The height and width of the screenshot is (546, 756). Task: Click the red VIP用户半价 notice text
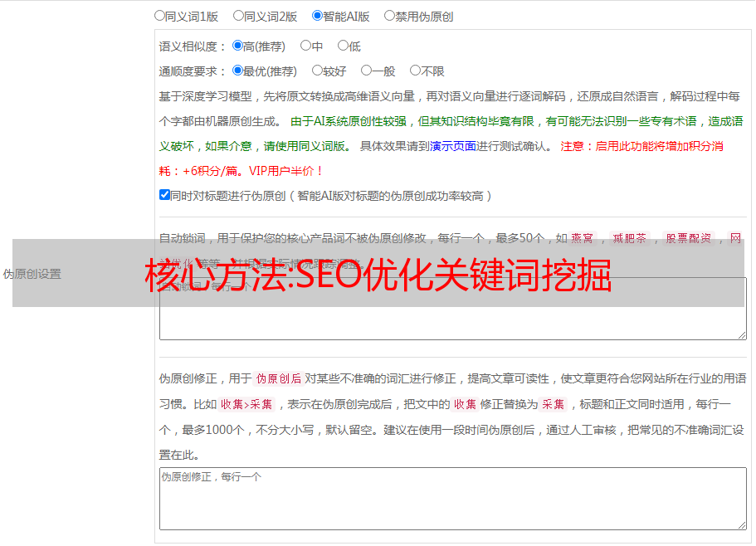pyautogui.click(x=286, y=171)
